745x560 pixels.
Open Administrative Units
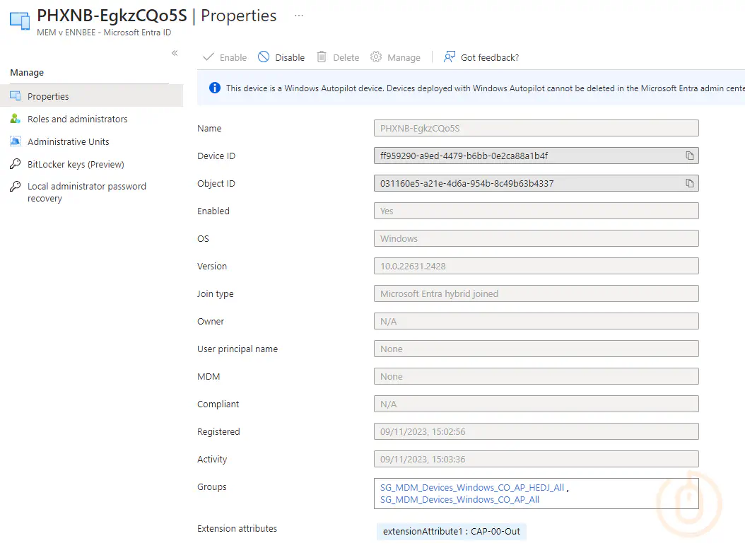92,141
